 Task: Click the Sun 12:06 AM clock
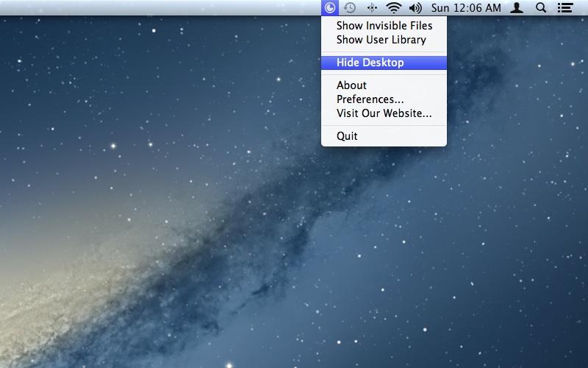point(466,8)
